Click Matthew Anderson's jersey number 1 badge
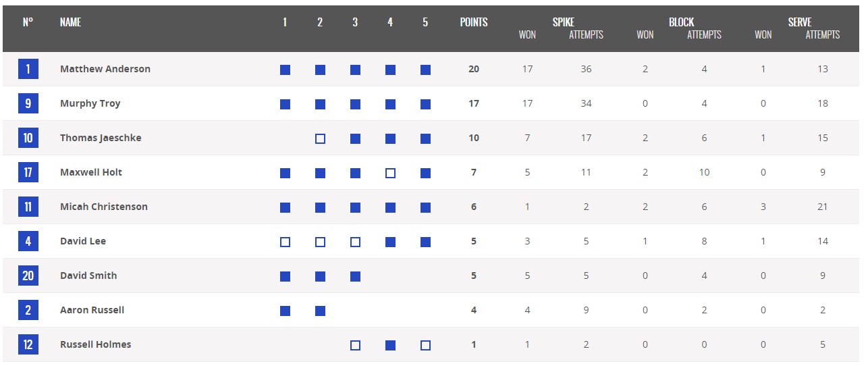Image resolution: width=868 pixels, height=366 pixels. pos(28,69)
